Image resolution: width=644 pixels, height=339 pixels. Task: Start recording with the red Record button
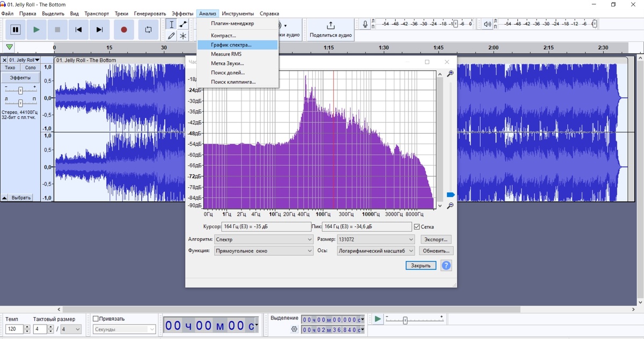[x=124, y=30]
